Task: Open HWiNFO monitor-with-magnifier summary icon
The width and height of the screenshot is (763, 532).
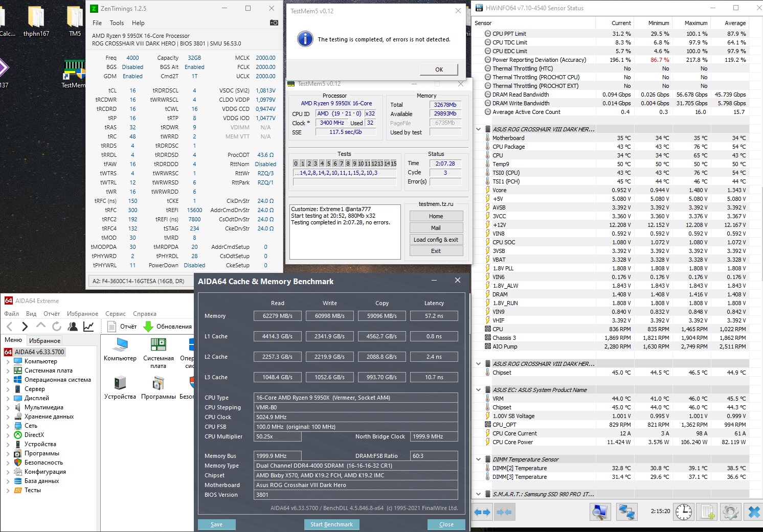Action: pos(600,512)
